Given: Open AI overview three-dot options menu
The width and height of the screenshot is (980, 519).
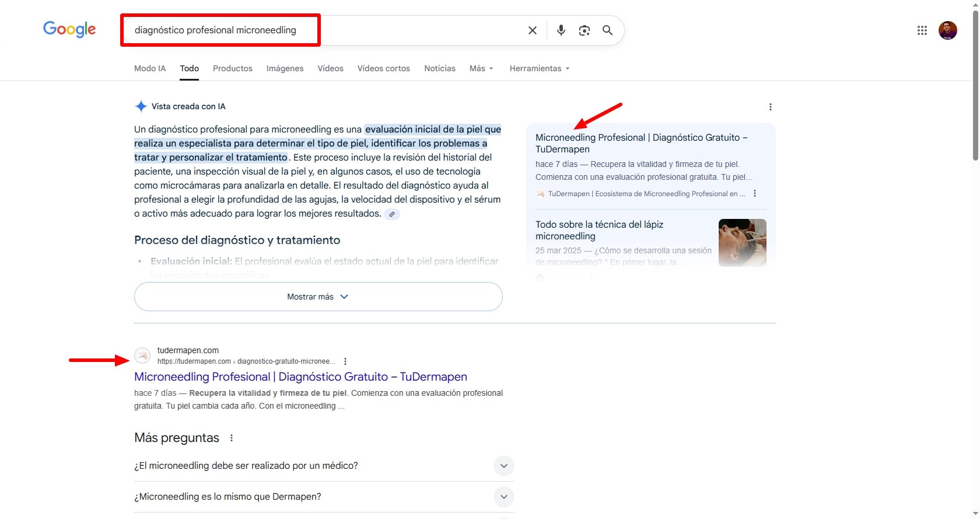Looking at the screenshot, I should click(x=770, y=107).
